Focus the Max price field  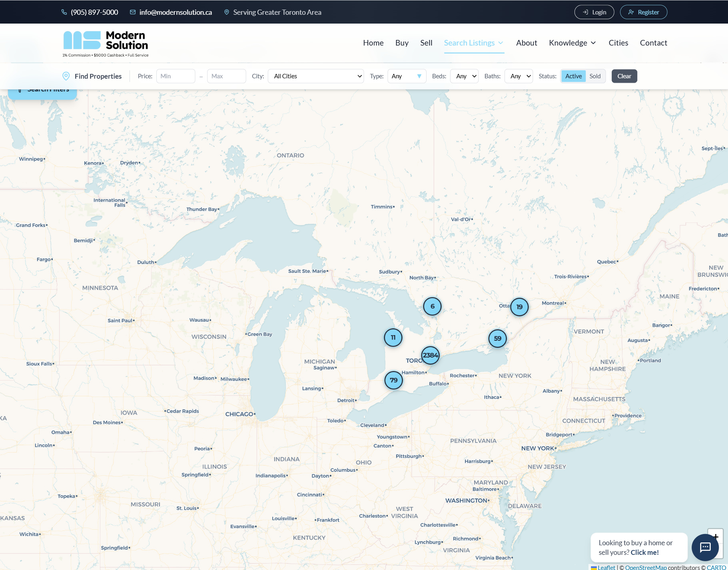coord(226,76)
